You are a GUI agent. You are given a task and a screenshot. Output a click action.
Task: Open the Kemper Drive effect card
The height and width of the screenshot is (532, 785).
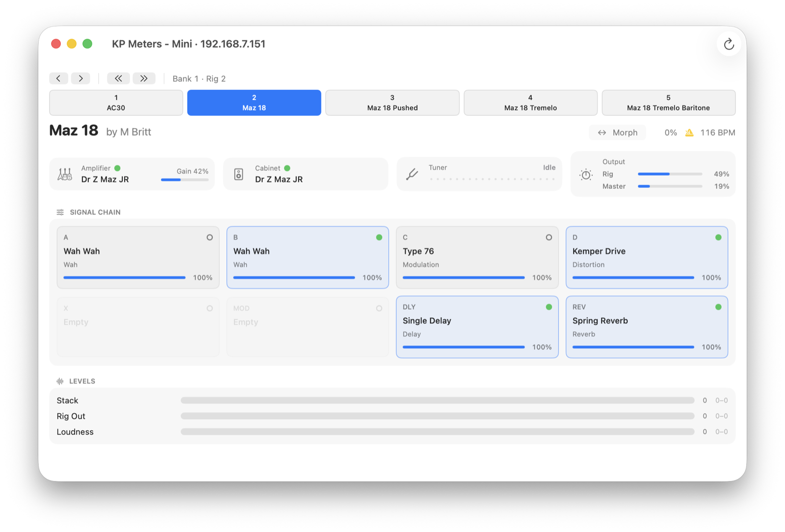[647, 257]
